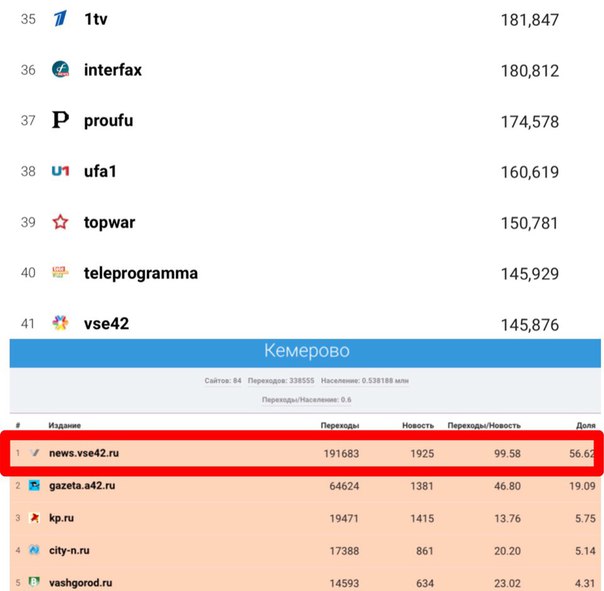This screenshot has width=604, height=591.
Task: Click the city-n.ru favicon icon
Action: tap(34, 550)
